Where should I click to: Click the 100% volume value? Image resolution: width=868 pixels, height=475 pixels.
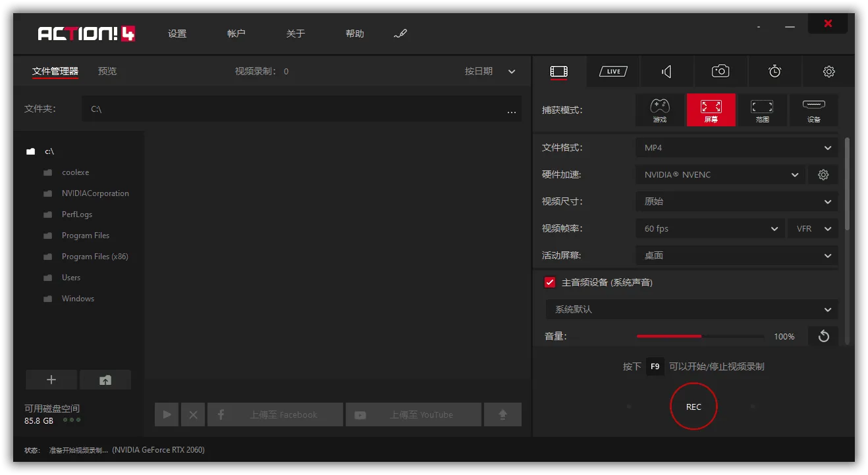784,336
